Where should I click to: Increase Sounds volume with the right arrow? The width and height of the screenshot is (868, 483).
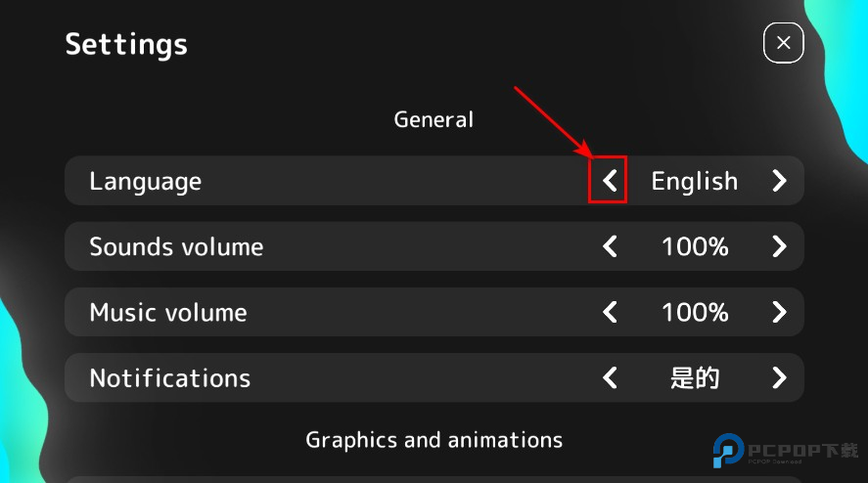coord(779,246)
